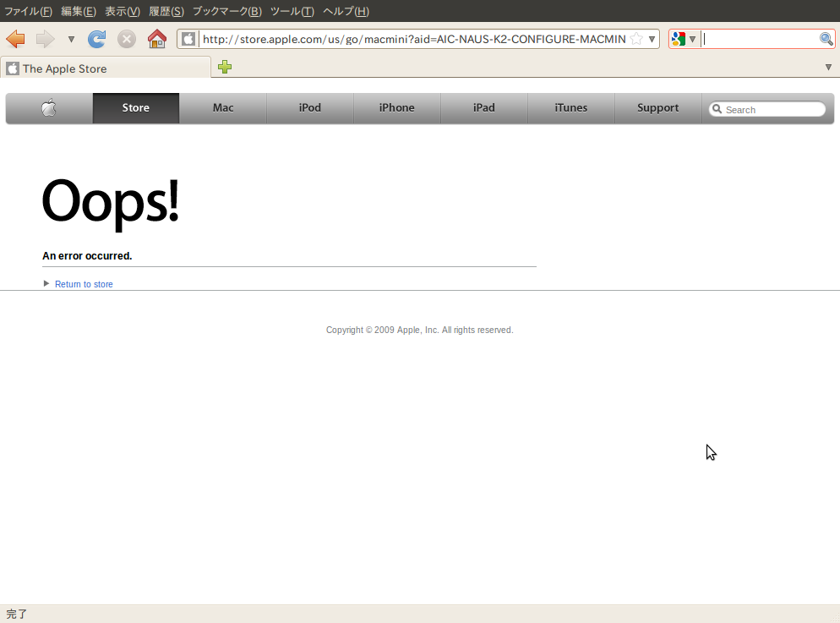Go back using the orange back arrow
This screenshot has height=623, width=840.
[x=15, y=39]
